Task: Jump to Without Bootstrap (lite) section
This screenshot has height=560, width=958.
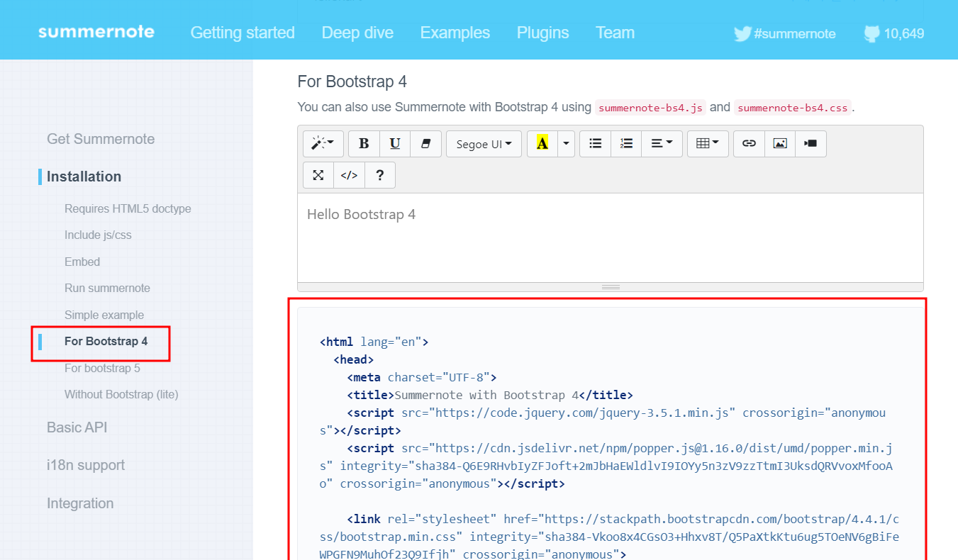Action: coord(121,394)
